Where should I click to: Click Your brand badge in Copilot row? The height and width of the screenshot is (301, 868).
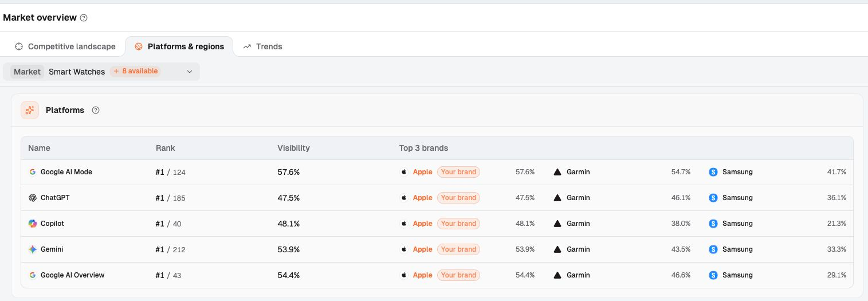pyautogui.click(x=458, y=224)
